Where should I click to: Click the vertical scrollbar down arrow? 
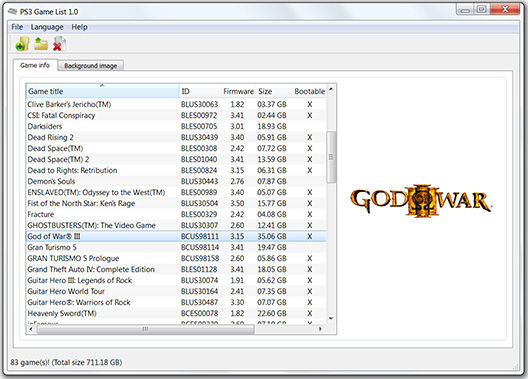[x=331, y=318]
